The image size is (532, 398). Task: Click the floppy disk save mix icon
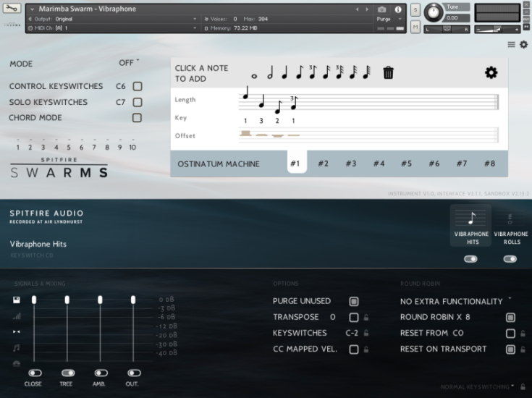pos(16,300)
